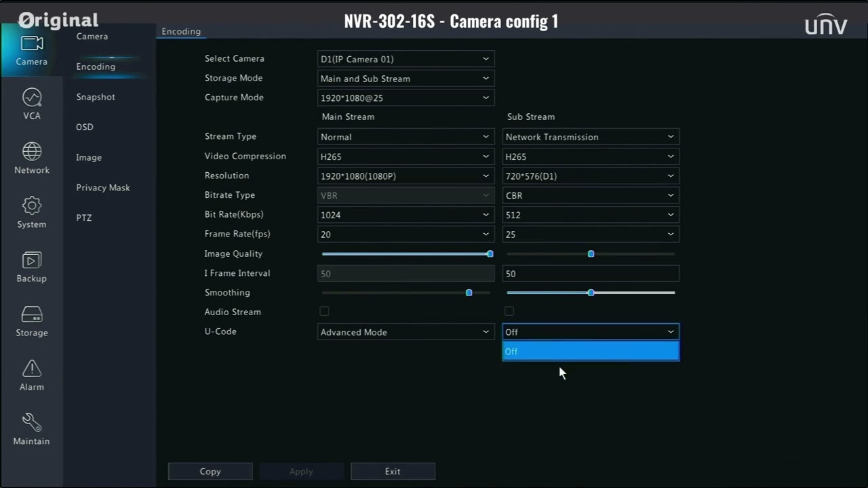This screenshot has width=868, height=488.
Task: Toggle Main Stream Audio Stream checkbox
Action: (324, 311)
